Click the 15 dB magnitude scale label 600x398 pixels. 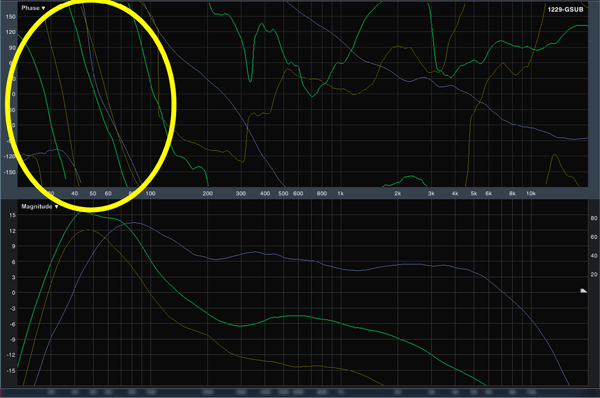(x=12, y=215)
